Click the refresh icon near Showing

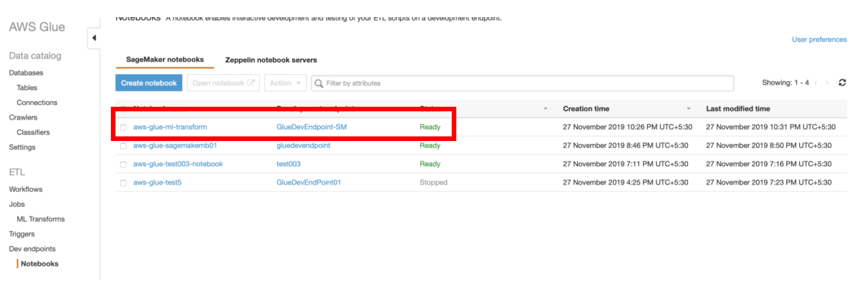pyautogui.click(x=842, y=83)
